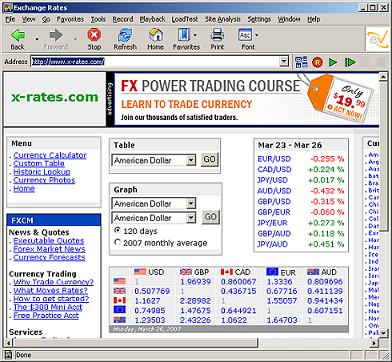Click the horizontal scrollbar thumb
Screen dimensions: 392x362
tap(135, 343)
